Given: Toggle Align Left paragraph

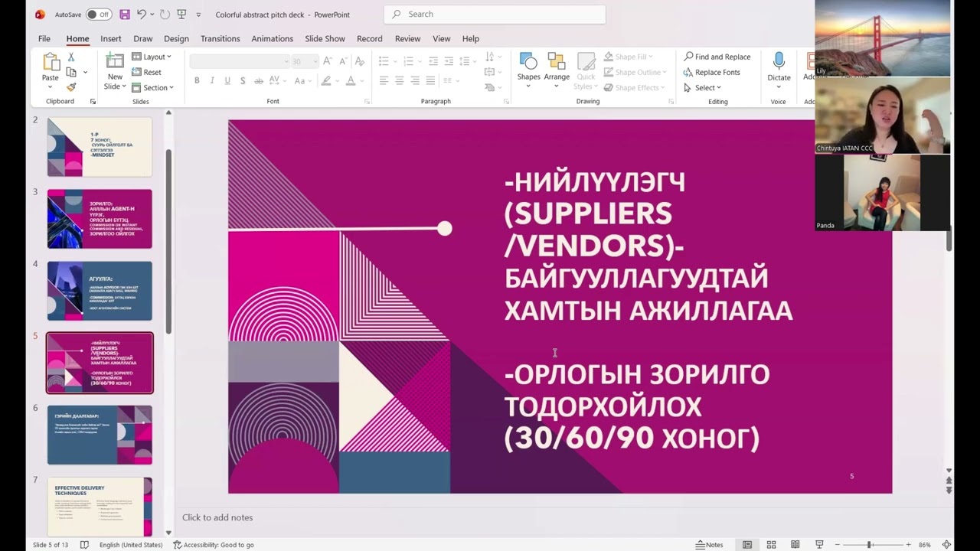Looking at the screenshot, I should click(384, 80).
